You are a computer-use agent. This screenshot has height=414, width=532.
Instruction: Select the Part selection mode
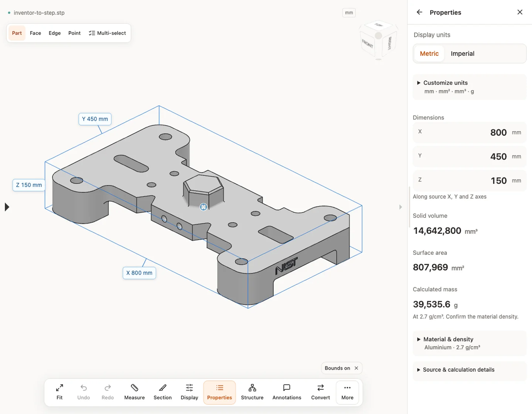pyautogui.click(x=17, y=33)
